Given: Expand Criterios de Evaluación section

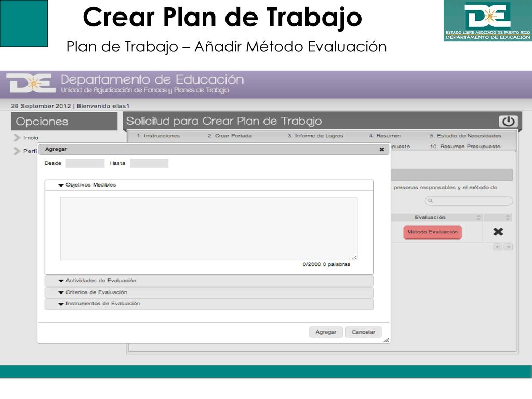Looking at the screenshot, I should coord(209,292).
